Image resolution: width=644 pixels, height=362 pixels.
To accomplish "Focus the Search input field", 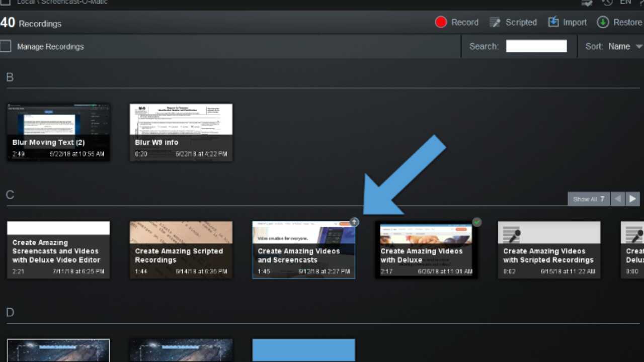I will pyautogui.click(x=536, y=46).
